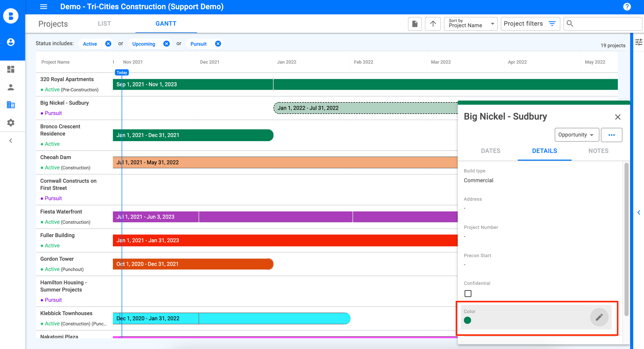
Task: Open Settings via gear icon
Action: pos(11,123)
